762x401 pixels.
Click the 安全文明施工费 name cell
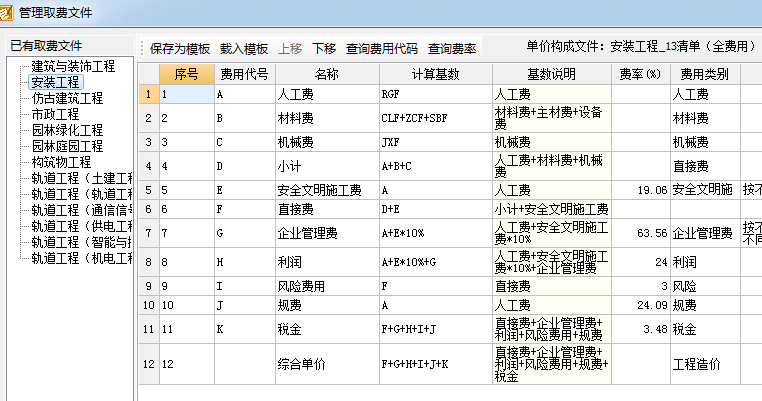[x=327, y=190]
